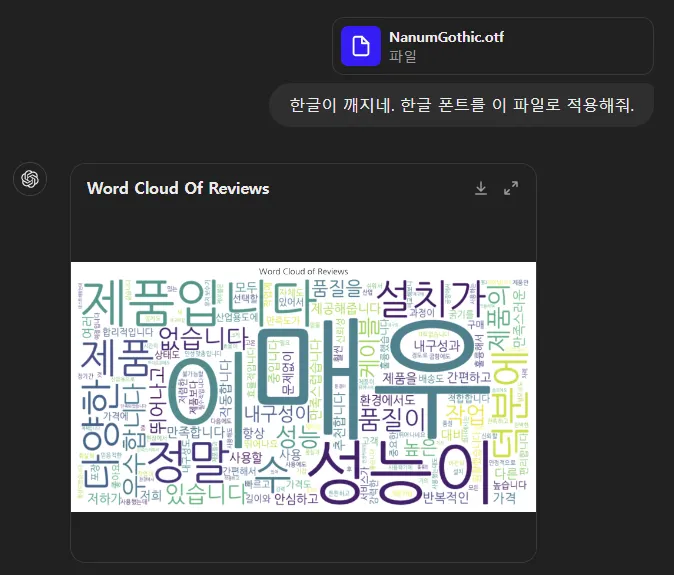
Task: Click the "NanumGothic.otf" filename text
Action: [446, 37]
